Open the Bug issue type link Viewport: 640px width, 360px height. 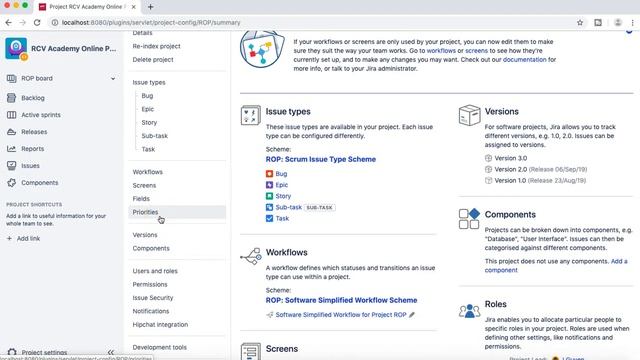click(x=281, y=174)
